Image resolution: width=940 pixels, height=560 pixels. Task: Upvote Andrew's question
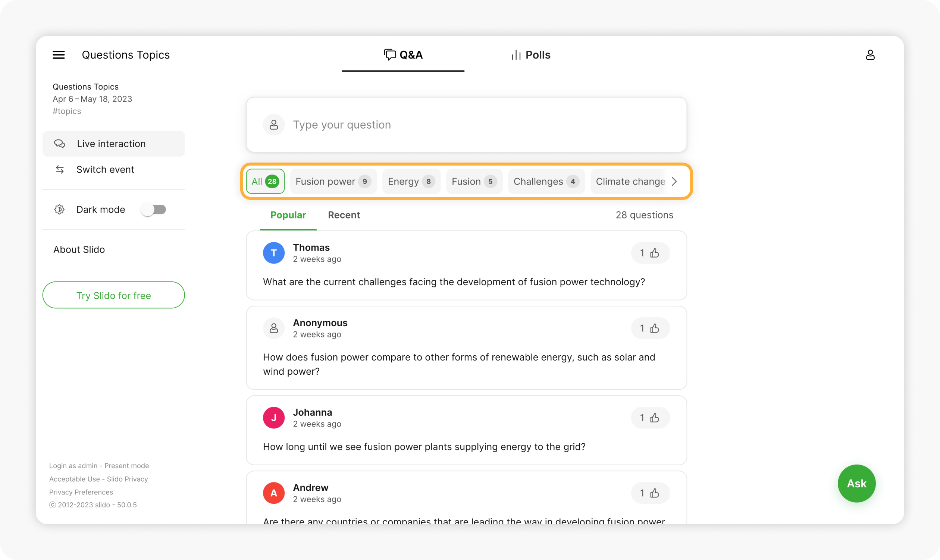pyautogui.click(x=650, y=493)
